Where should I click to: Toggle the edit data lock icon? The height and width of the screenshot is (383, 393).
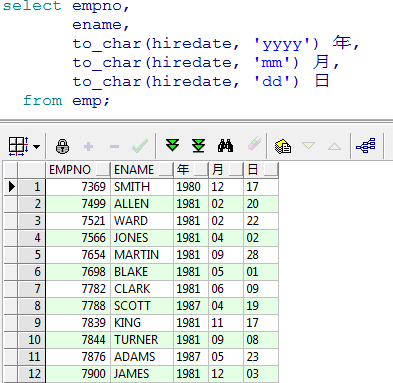click(62, 146)
